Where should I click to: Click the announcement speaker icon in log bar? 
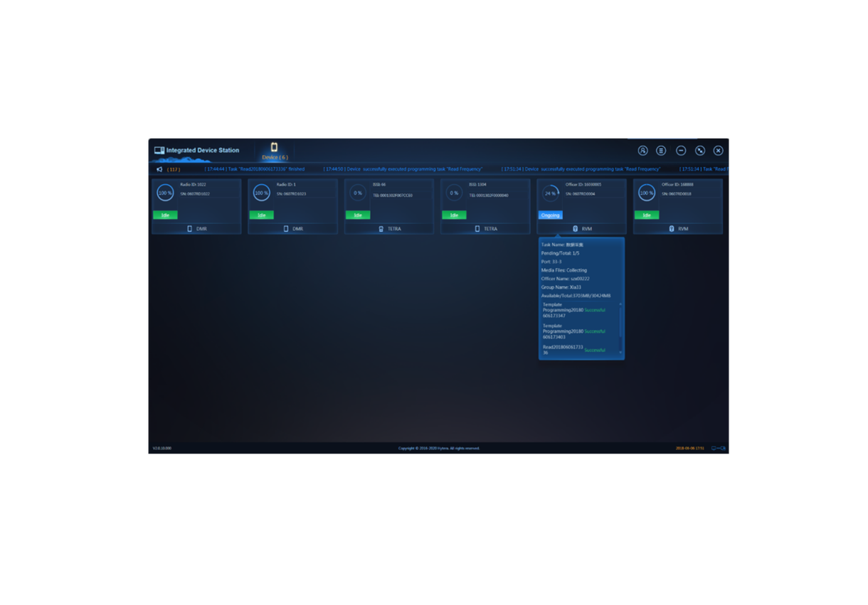(159, 169)
